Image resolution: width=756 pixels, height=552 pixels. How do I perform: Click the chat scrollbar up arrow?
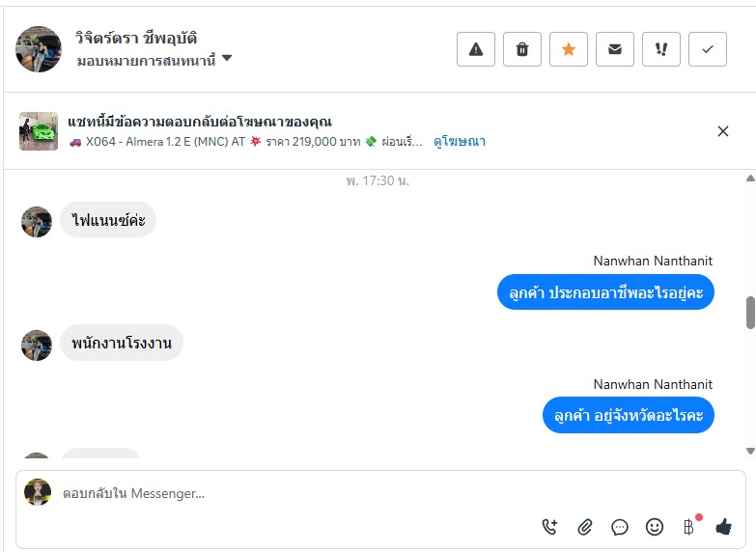point(750,179)
